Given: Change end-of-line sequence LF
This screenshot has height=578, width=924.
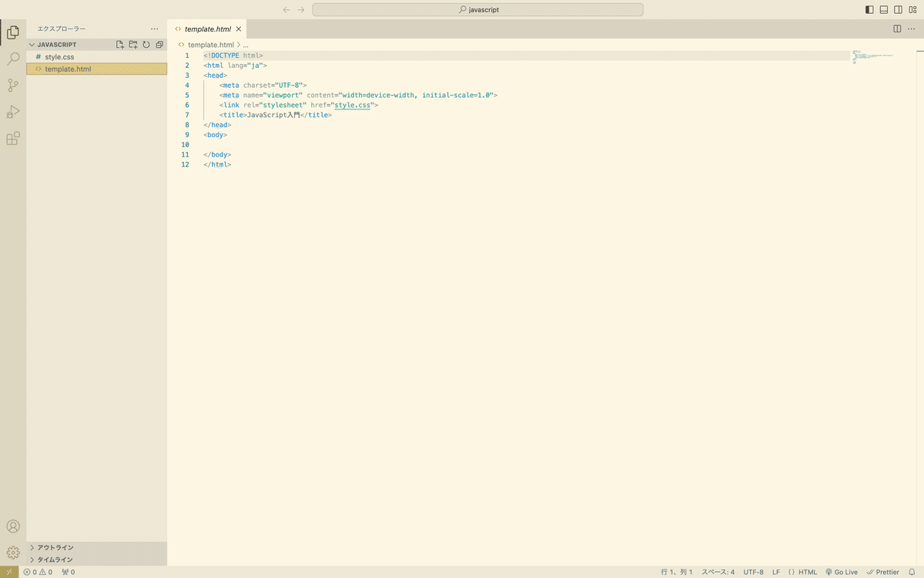Looking at the screenshot, I should pos(776,572).
